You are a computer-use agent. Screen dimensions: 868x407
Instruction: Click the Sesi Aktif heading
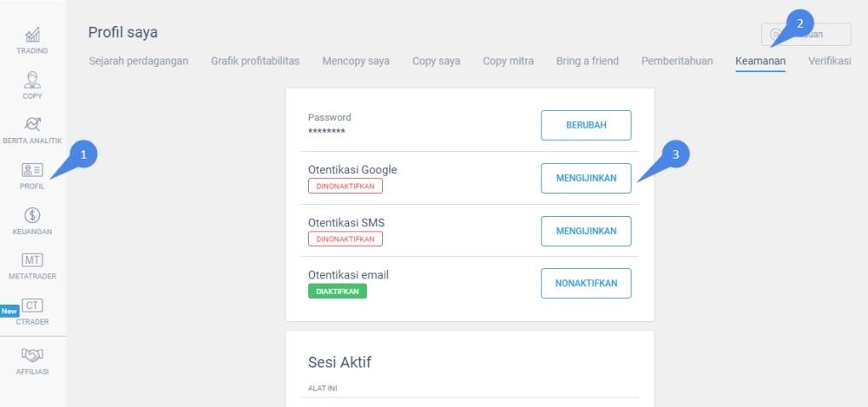click(339, 362)
